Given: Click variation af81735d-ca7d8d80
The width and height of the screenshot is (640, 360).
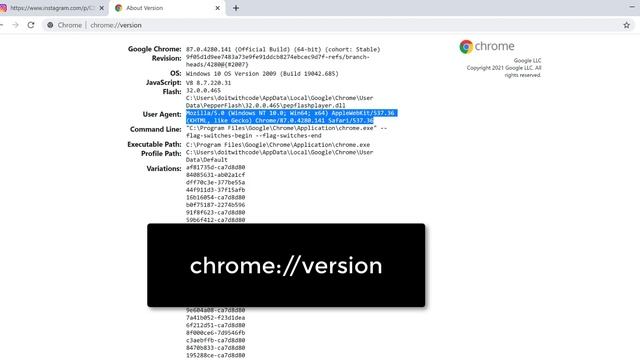Looking at the screenshot, I should pos(216,167).
